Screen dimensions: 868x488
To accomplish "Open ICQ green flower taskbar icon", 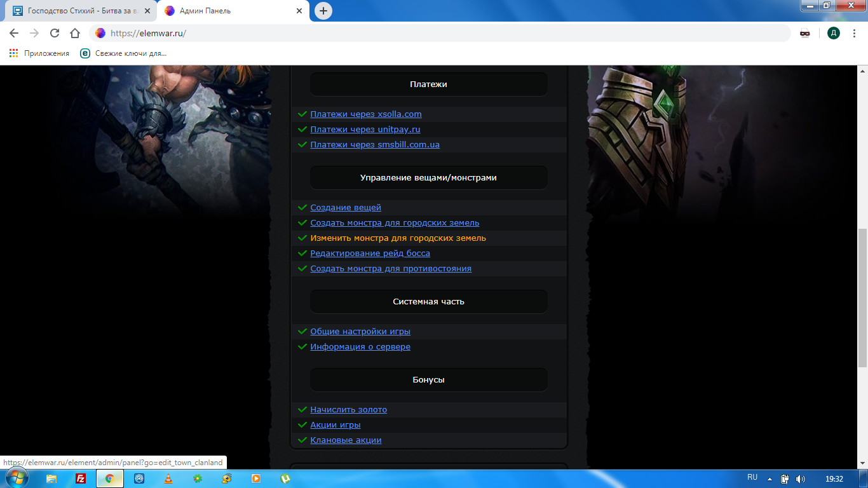I will (x=198, y=478).
